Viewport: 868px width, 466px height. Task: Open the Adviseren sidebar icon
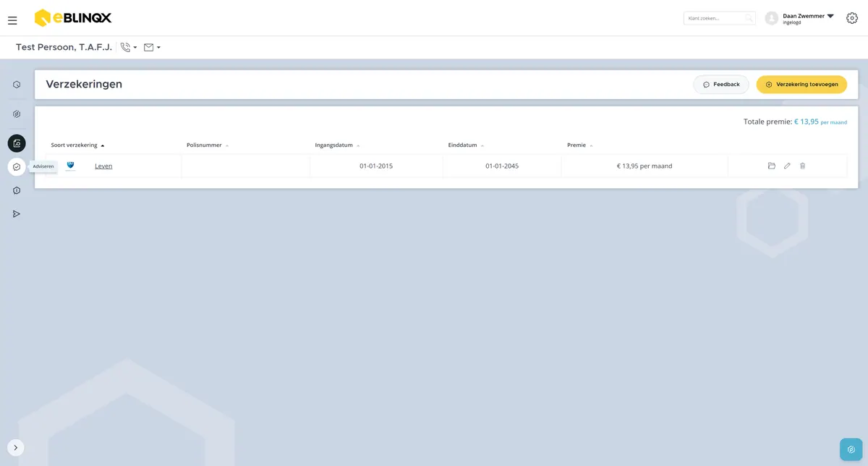pyautogui.click(x=17, y=166)
